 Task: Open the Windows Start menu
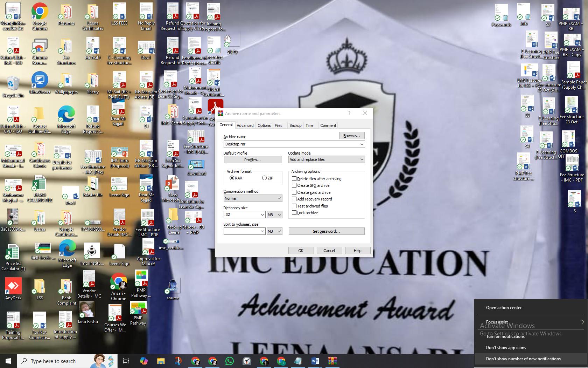tap(8, 361)
